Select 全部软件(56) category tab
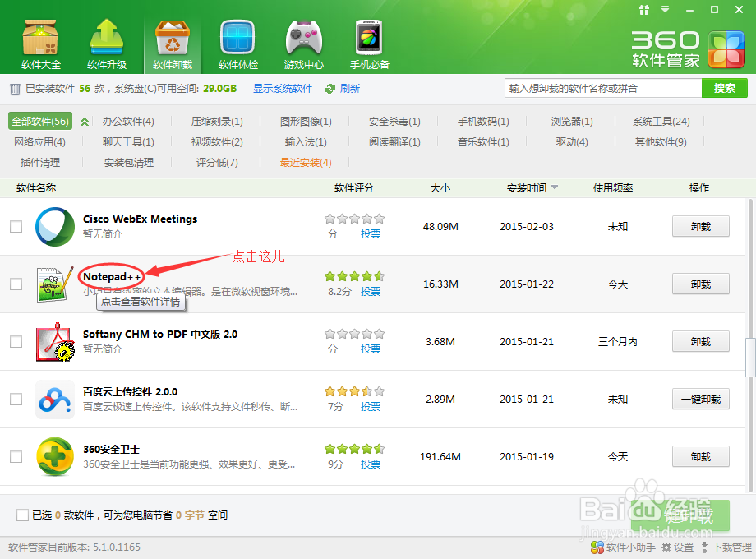Viewport: 756px width, 559px height. (x=40, y=121)
